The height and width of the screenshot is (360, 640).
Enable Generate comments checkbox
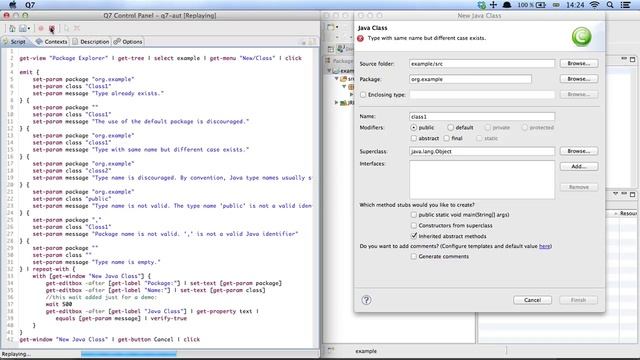[413, 256]
